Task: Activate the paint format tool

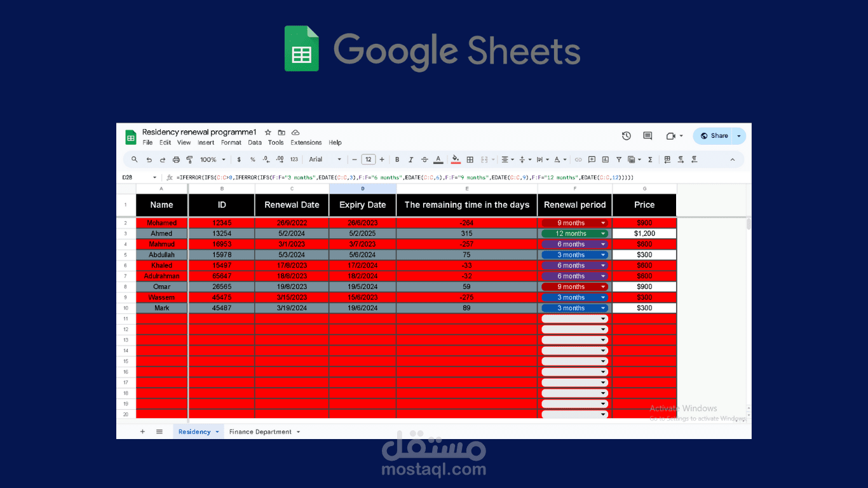Action: tap(189, 159)
